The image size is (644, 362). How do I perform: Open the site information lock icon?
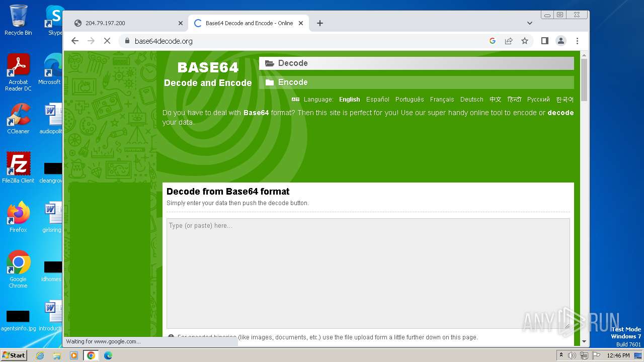[x=127, y=41]
